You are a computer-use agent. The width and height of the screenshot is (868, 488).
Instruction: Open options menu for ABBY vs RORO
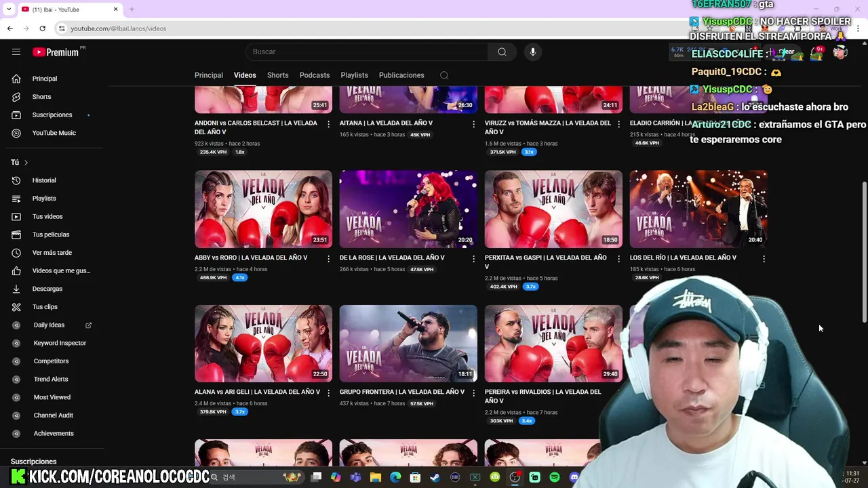328,259
